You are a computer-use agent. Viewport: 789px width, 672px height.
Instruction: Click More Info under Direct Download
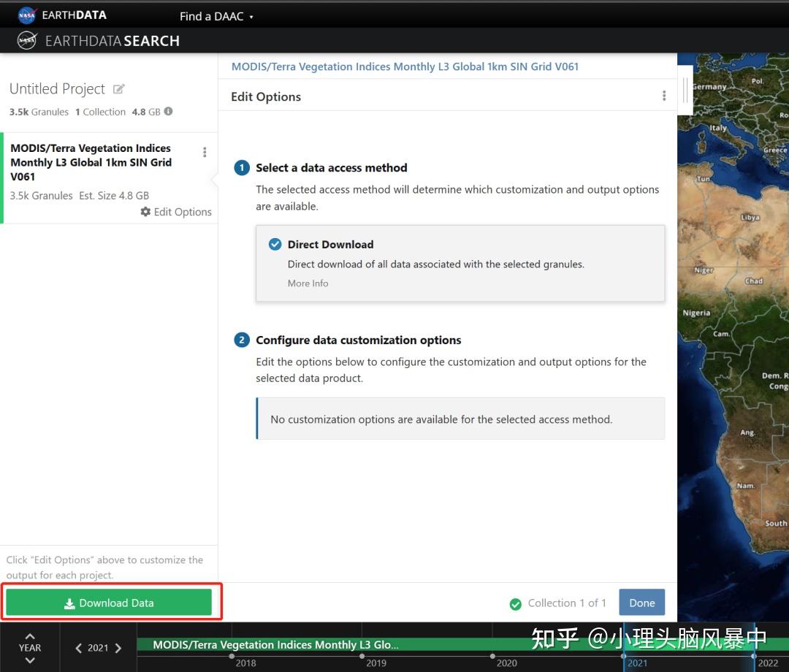point(308,283)
